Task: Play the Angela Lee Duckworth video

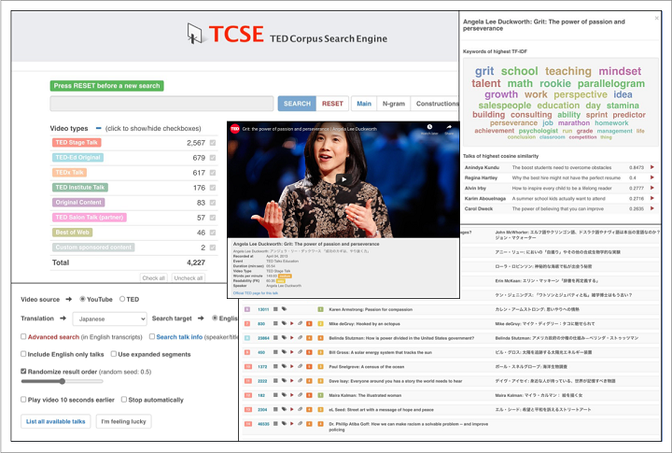Action: [x=343, y=179]
